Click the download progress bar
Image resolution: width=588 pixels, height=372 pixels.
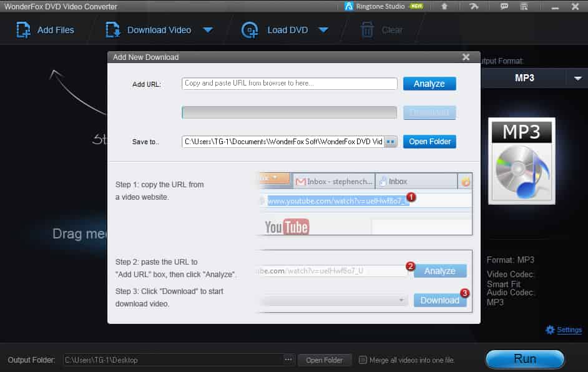coord(290,112)
